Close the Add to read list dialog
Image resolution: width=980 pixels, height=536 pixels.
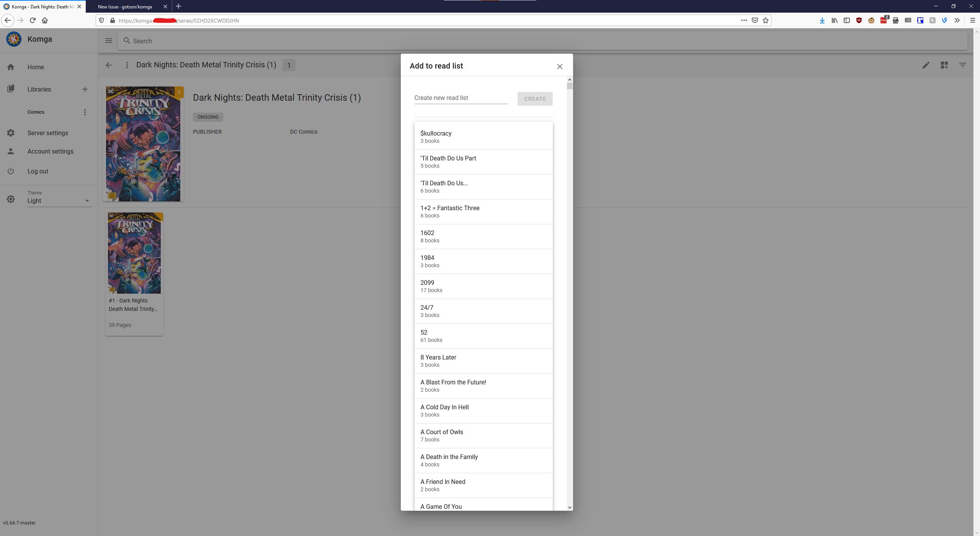[x=560, y=66]
